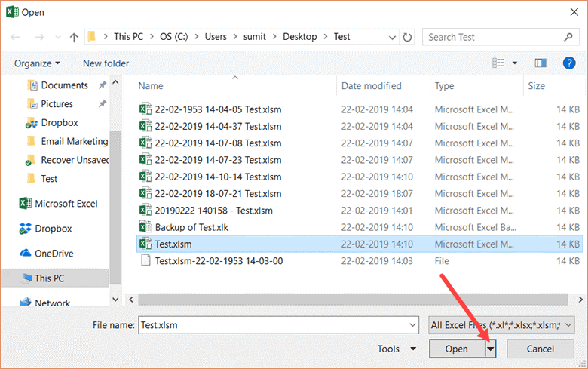Select OneDrive in the sidebar
588x369 pixels.
56,253
